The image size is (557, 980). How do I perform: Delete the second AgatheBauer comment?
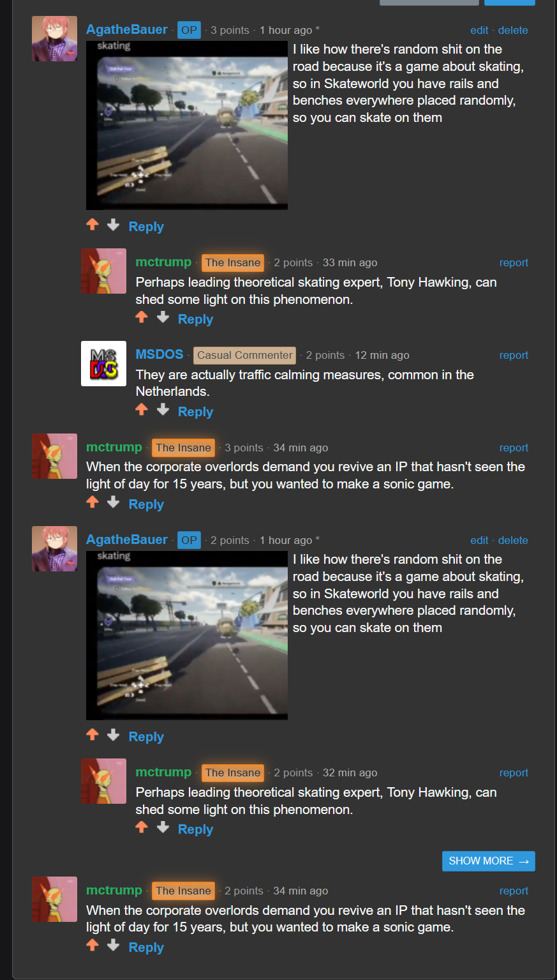click(513, 540)
